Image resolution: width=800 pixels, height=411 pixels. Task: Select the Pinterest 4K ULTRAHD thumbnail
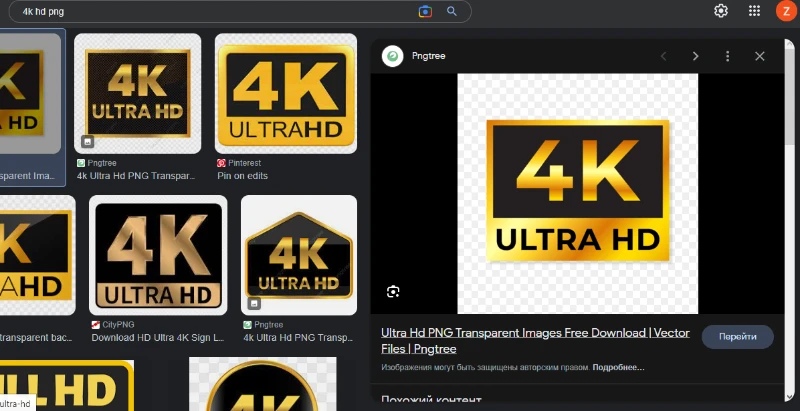(x=286, y=93)
